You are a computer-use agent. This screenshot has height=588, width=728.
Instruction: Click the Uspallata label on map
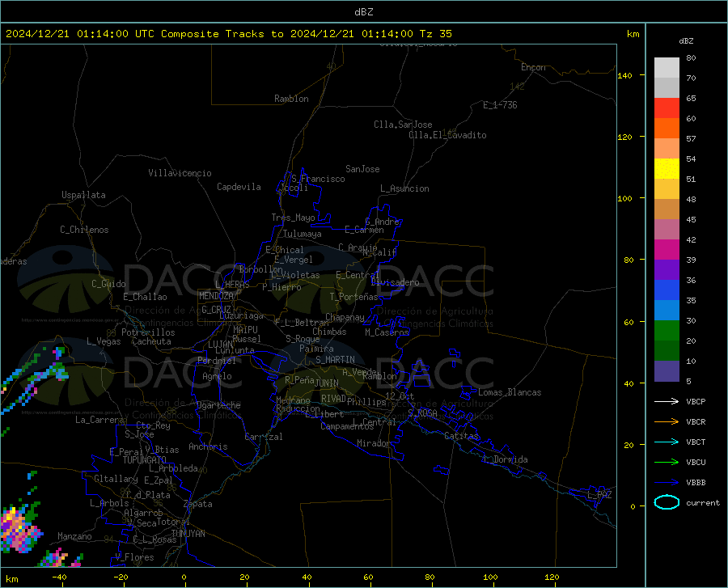point(83,195)
